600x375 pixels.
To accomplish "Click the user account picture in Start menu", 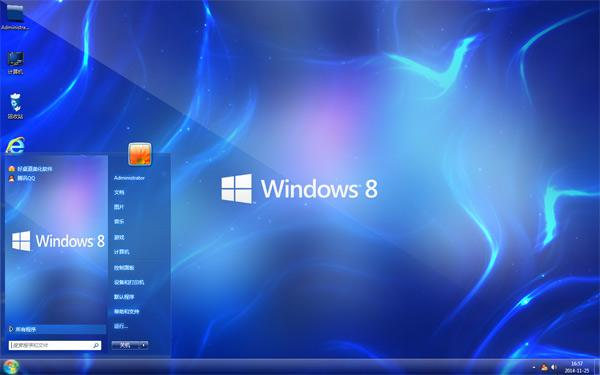I will point(140,154).
